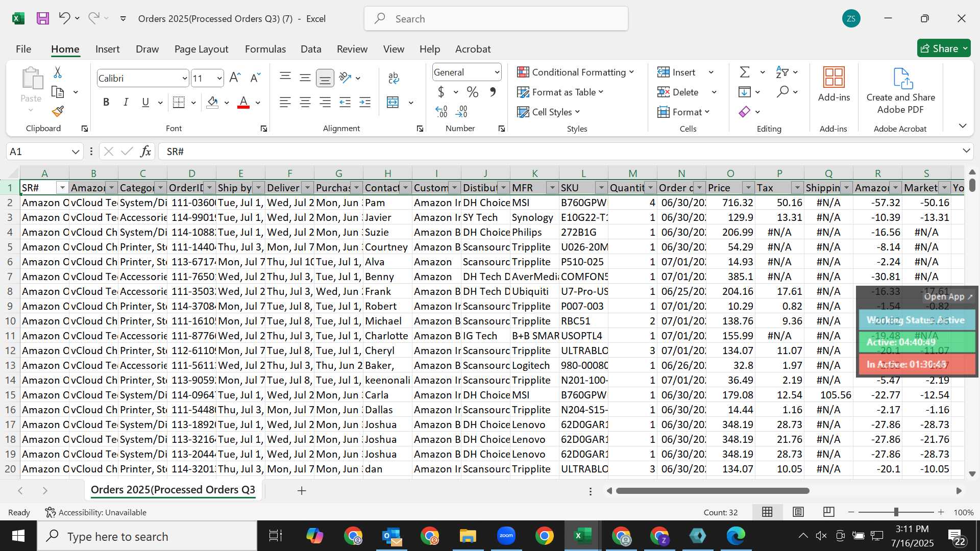Expand the Name Box dropdown arrow
980x551 pixels.
(x=76, y=152)
